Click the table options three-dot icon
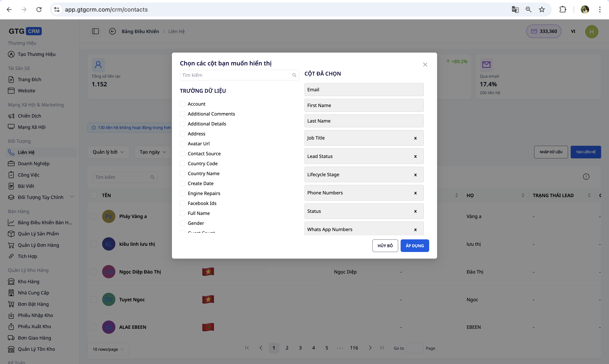 pyautogui.click(x=586, y=177)
